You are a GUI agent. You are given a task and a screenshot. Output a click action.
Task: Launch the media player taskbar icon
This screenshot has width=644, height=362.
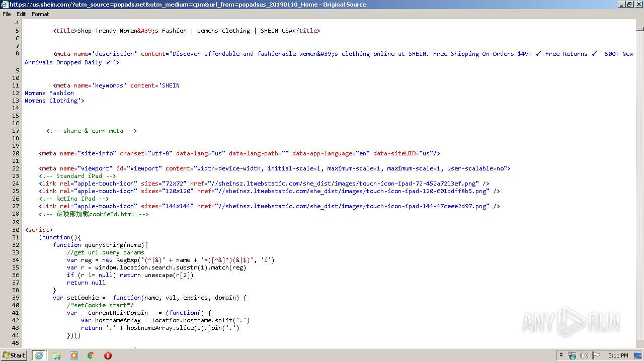pyautogui.click(x=74, y=355)
